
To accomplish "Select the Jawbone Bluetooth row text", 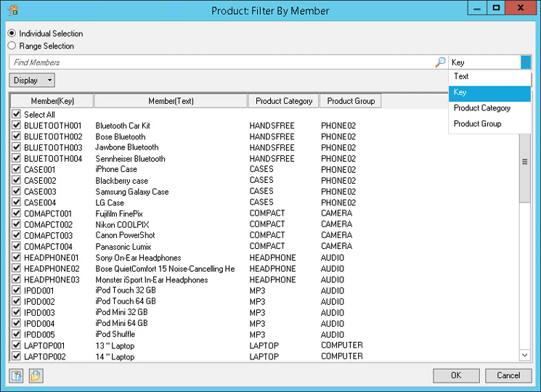I will click(127, 147).
